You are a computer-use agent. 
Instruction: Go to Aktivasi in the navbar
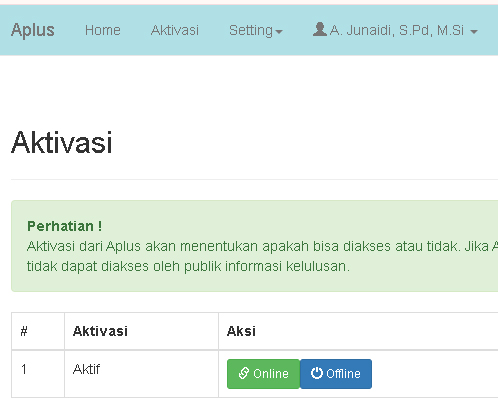click(x=175, y=30)
